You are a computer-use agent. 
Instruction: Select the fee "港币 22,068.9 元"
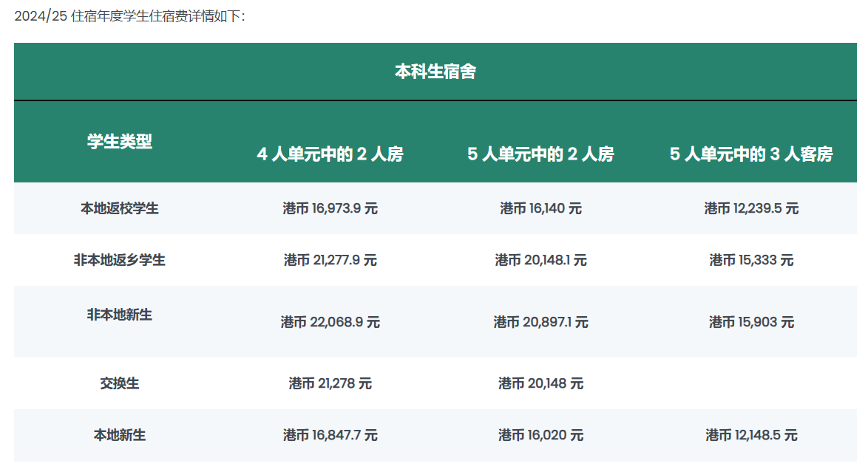point(330,322)
